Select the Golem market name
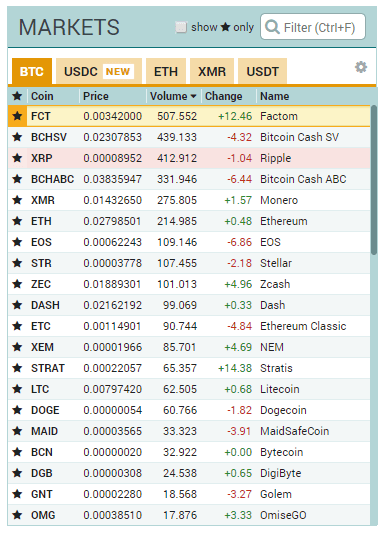 (276, 494)
